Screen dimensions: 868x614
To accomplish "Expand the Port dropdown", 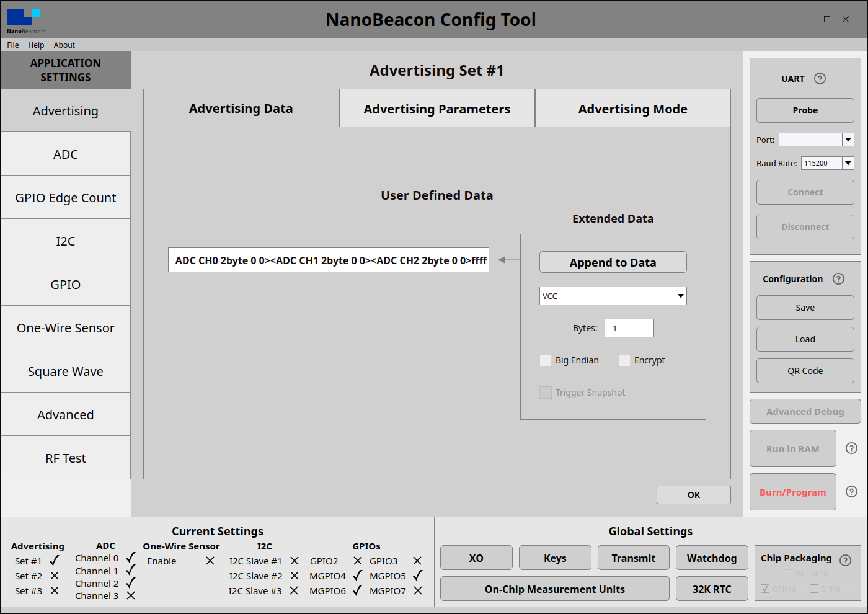I will [x=848, y=140].
